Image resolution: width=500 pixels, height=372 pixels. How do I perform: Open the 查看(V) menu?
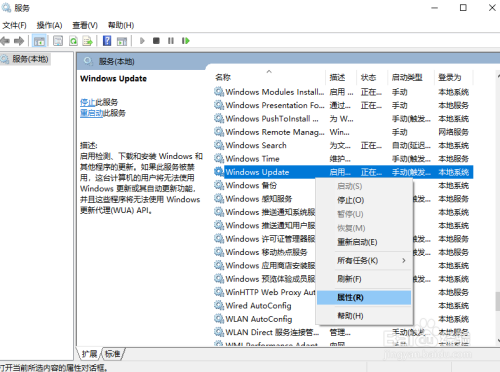(x=85, y=25)
